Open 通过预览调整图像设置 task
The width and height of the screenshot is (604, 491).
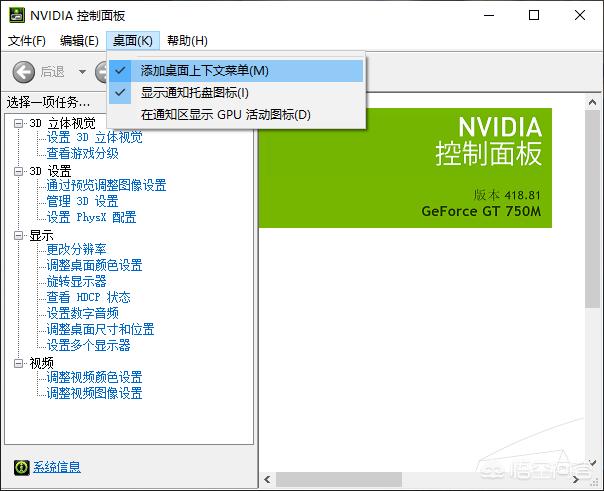click(x=106, y=185)
